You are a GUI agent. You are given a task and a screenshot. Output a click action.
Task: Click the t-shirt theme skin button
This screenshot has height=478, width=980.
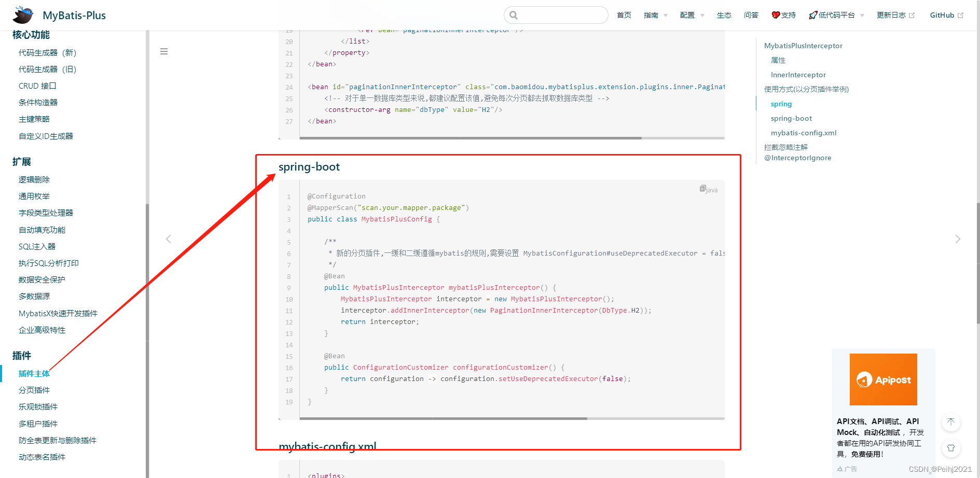click(951, 448)
